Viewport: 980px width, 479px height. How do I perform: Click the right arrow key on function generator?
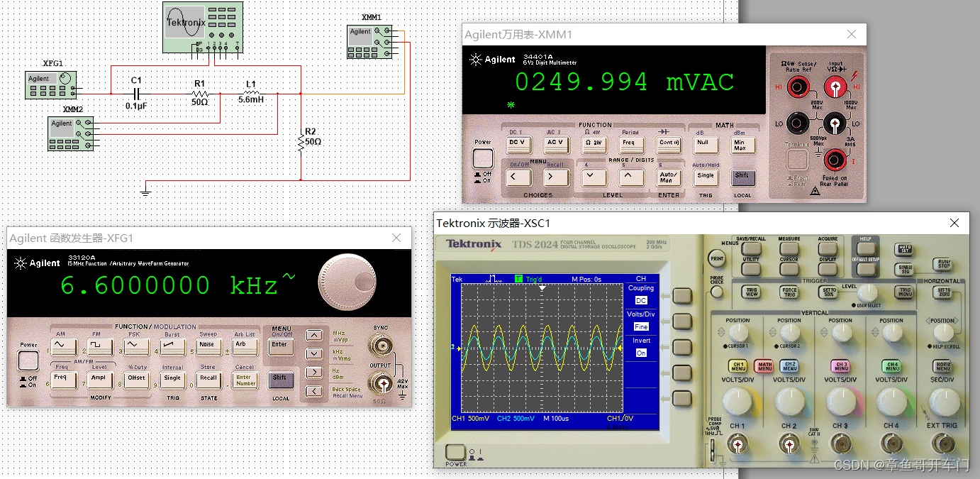pos(313,372)
